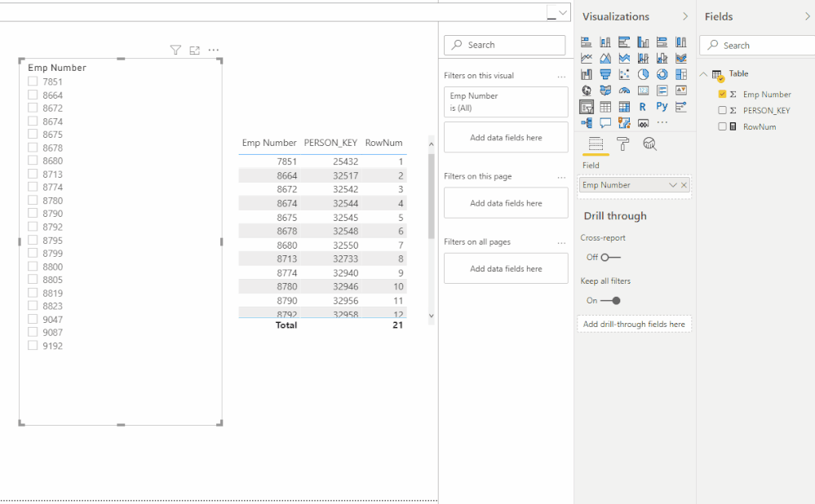Click the Fields pane search box
815x504 pixels.
(757, 45)
